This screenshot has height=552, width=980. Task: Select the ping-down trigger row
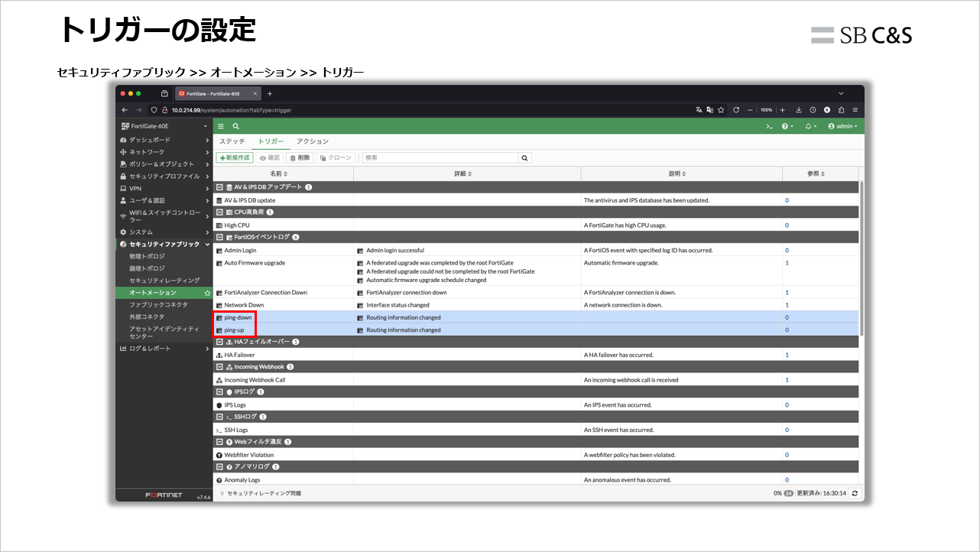pos(535,317)
